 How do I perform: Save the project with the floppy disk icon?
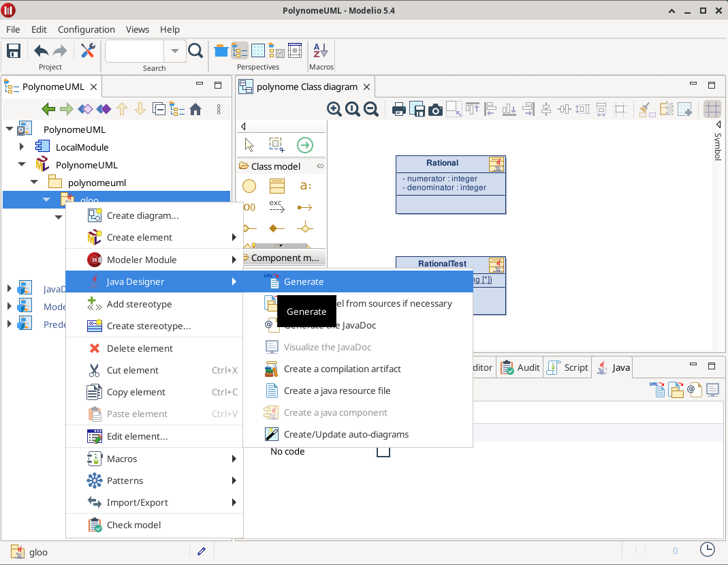(14, 50)
